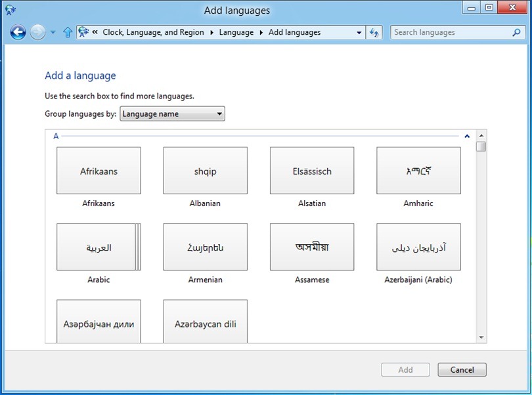Click the Language breadcrumb in address bar
The height and width of the screenshot is (395, 532).
click(x=236, y=32)
